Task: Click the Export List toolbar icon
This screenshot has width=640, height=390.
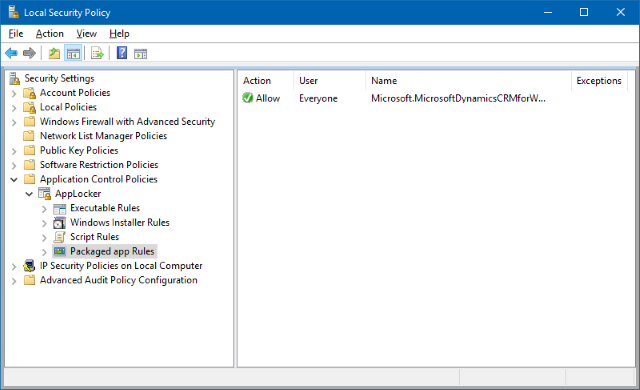Action: tap(97, 53)
